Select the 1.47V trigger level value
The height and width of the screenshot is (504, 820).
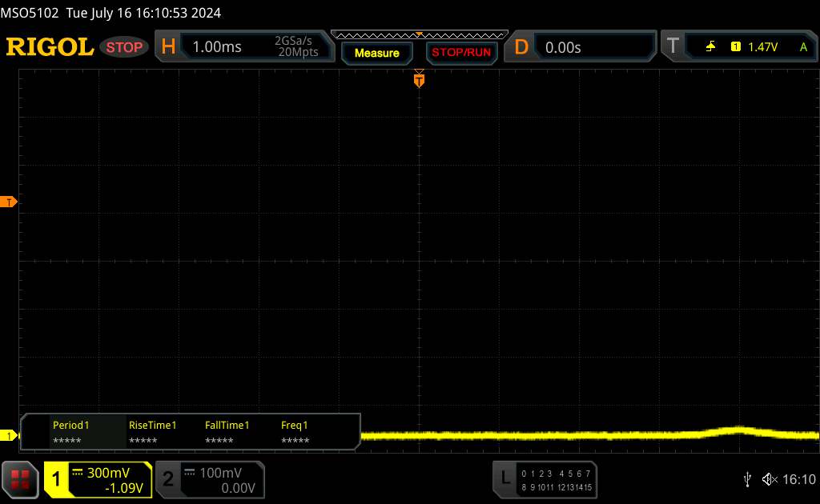[x=762, y=47]
